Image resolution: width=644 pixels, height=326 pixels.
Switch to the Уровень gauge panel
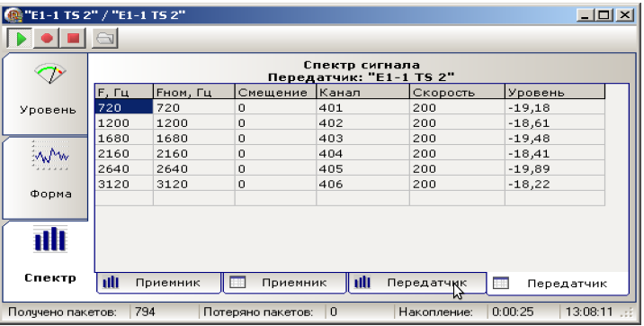point(45,94)
